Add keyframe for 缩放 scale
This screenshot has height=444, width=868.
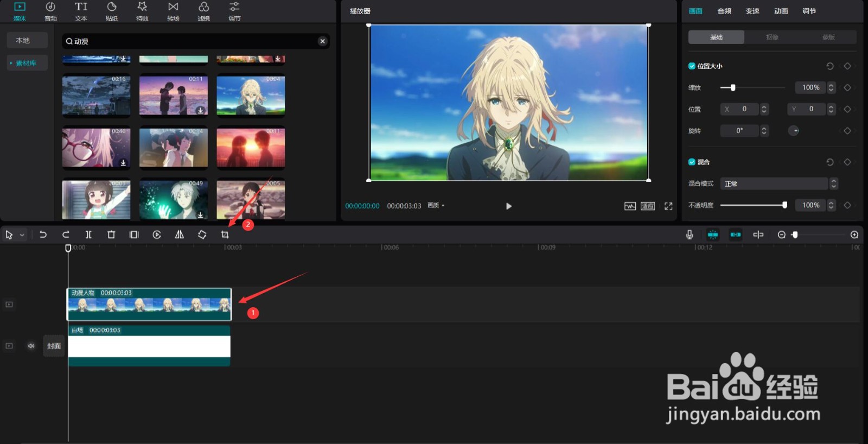pyautogui.click(x=847, y=87)
